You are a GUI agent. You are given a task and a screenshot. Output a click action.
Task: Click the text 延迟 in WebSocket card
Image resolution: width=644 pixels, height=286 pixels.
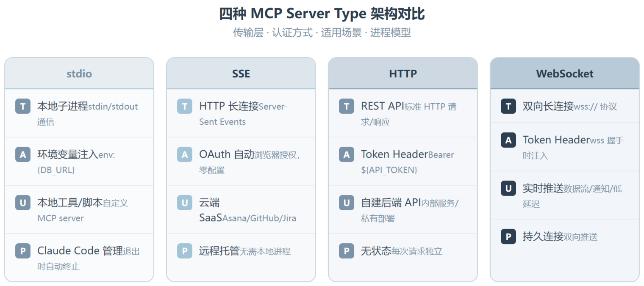click(x=531, y=204)
